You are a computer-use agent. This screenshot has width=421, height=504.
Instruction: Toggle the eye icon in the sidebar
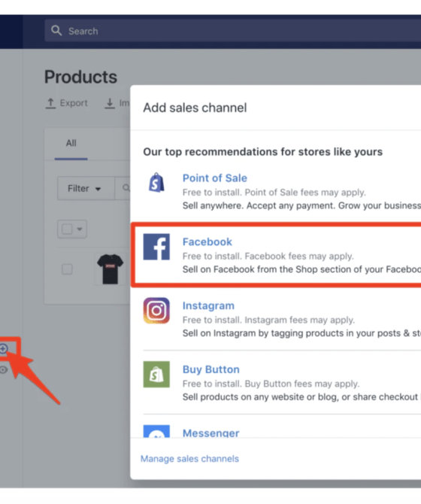point(3,370)
